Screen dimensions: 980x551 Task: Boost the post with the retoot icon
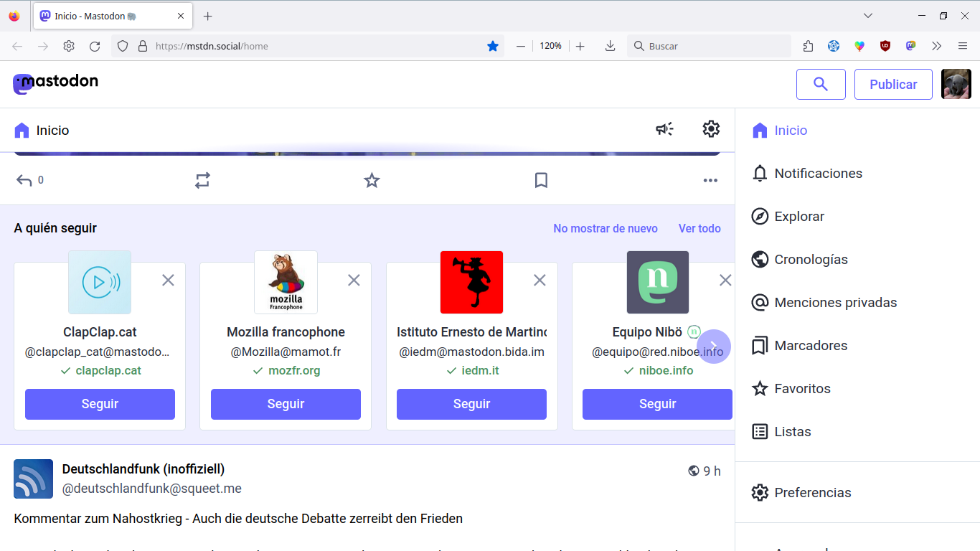[202, 180]
